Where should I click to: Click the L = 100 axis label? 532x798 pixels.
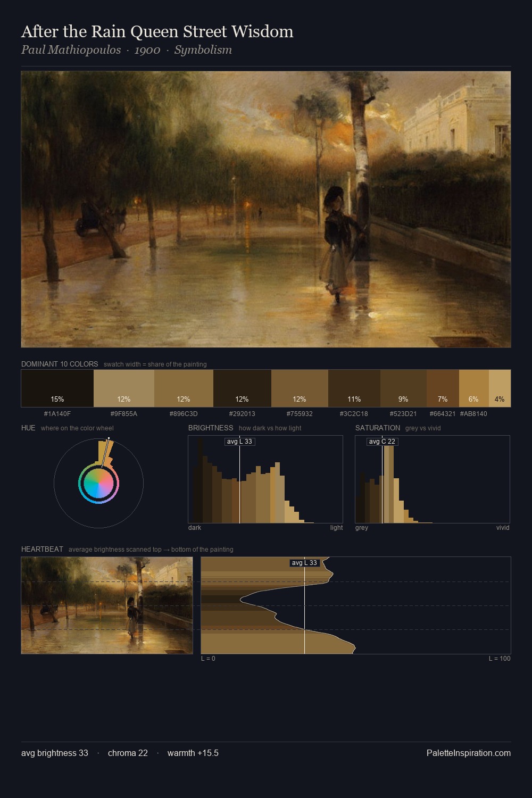pyautogui.click(x=500, y=659)
